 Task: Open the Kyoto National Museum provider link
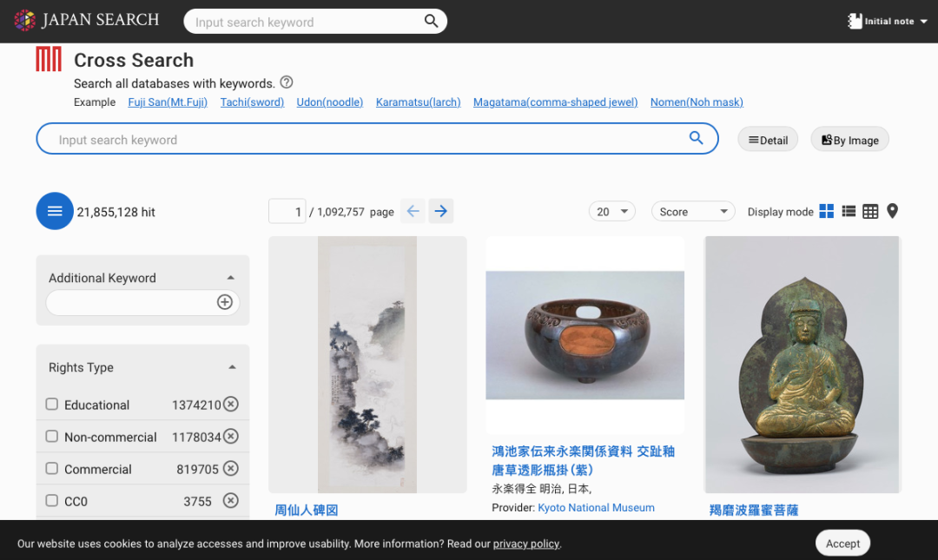point(596,507)
